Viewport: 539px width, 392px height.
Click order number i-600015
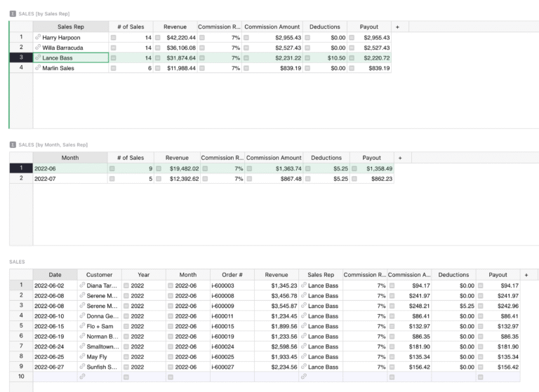[x=232, y=326]
